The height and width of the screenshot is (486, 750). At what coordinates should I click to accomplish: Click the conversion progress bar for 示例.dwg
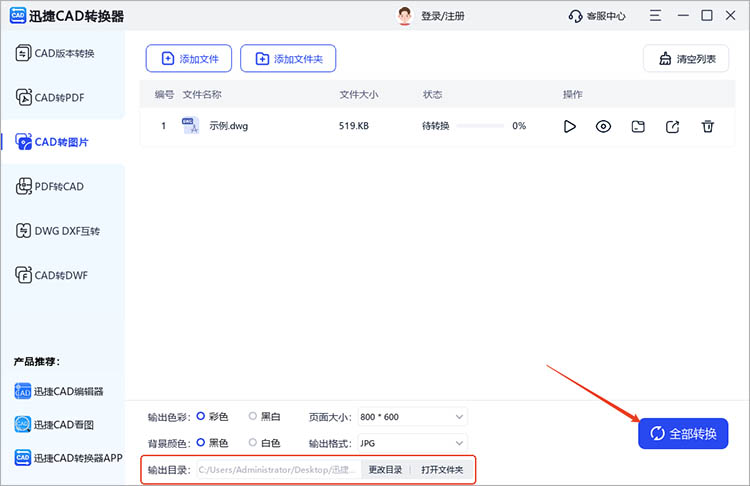(480, 126)
